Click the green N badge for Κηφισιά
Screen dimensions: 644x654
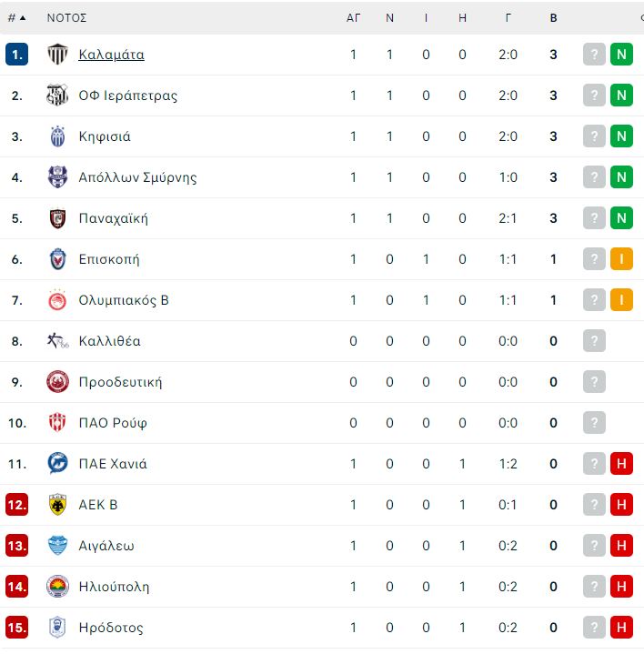[621, 136]
